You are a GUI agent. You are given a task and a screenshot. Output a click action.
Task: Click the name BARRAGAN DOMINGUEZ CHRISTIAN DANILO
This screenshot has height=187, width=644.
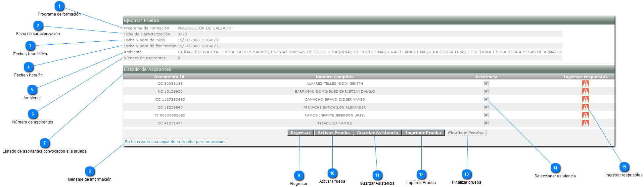coord(335,92)
